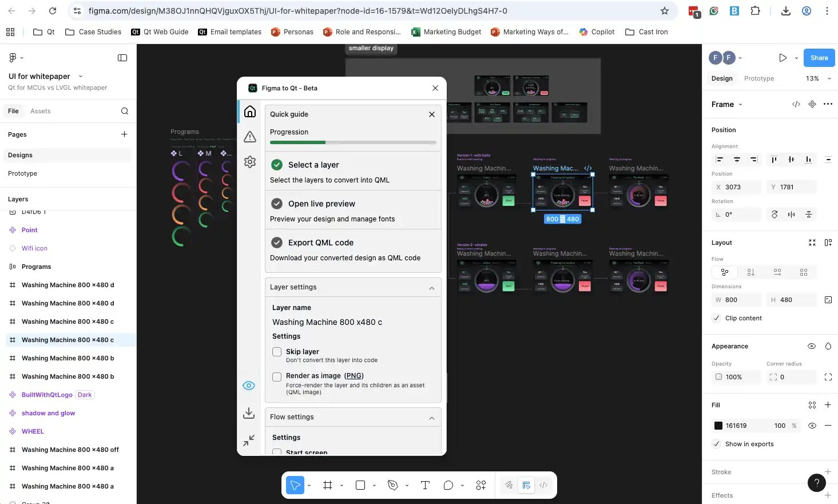This screenshot has width=838, height=504.
Task: Uncheck Clip content in Layout panel
Action: click(x=716, y=318)
